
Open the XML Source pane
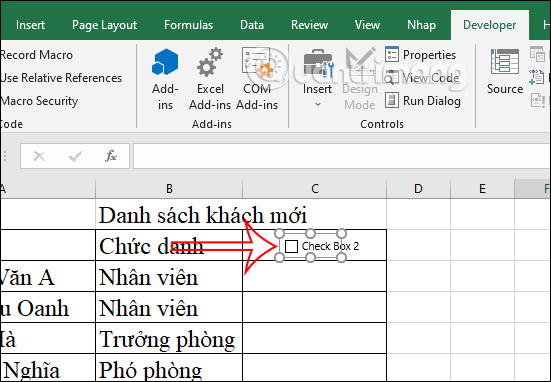[x=505, y=72]
